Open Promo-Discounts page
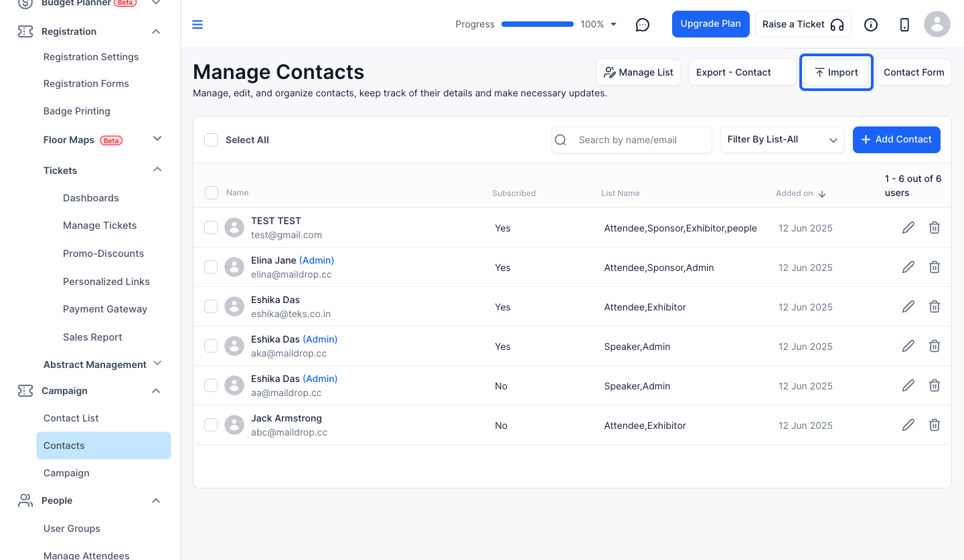The image size is (964, 560). pyautogui.click(x=104, y=254)
